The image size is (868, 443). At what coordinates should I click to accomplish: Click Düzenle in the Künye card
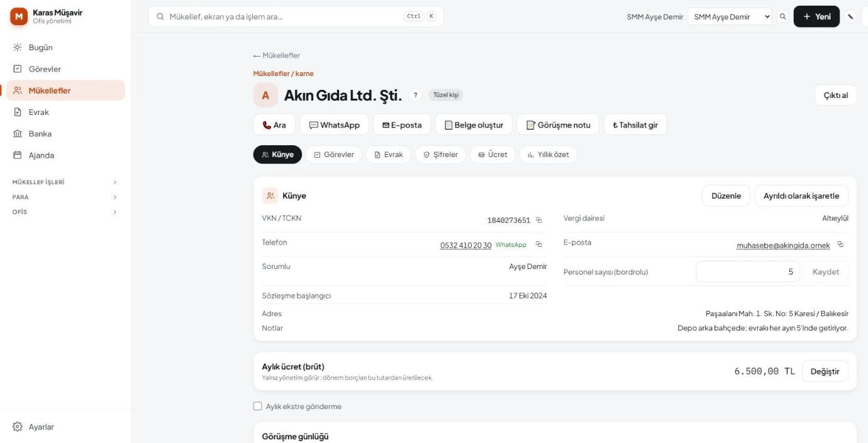click(726, 195)
